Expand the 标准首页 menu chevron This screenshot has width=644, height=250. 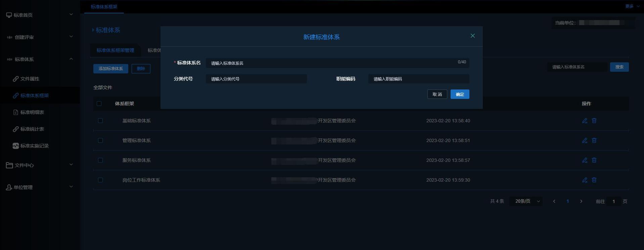[x=71, y=14]
